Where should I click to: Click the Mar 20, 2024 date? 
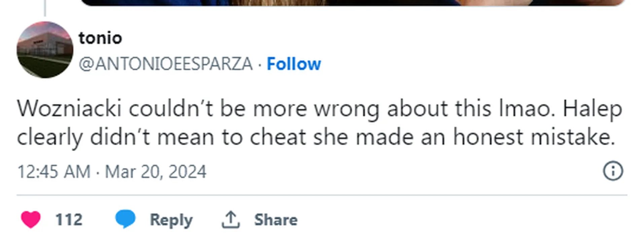pos(155,172)
